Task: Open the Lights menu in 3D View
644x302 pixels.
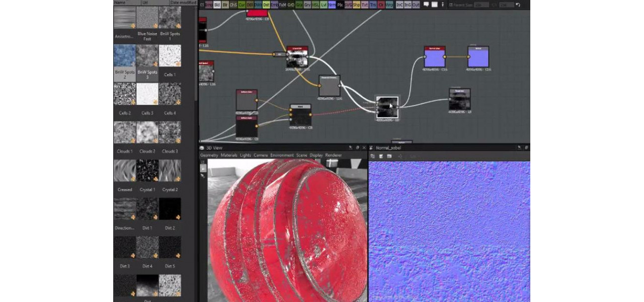Action: point(246,155)
